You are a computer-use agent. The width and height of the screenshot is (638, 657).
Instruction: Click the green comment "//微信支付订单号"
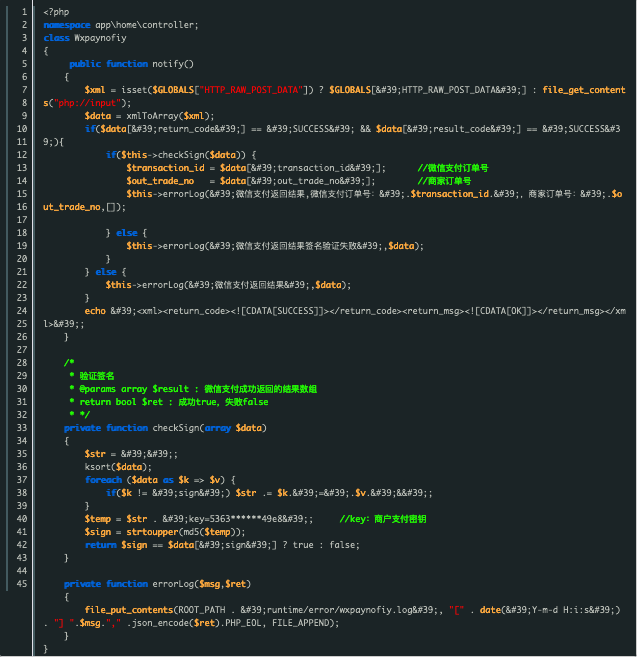(x=453, y=168)
